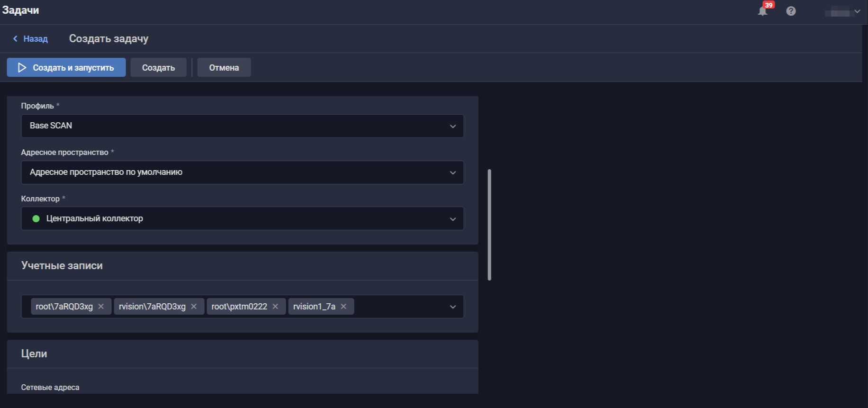Expand the Коллектор dropdown list

pyautogui.click(x=452, y=219)
